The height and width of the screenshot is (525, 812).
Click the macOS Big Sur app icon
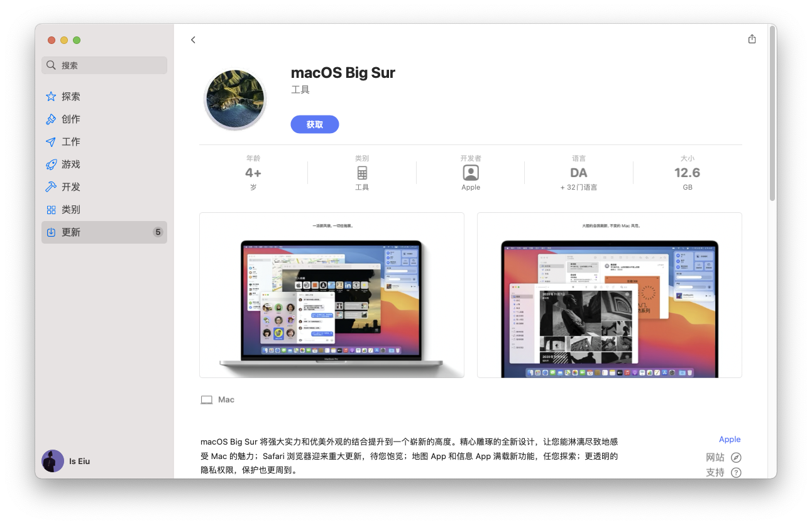(235, 99)
